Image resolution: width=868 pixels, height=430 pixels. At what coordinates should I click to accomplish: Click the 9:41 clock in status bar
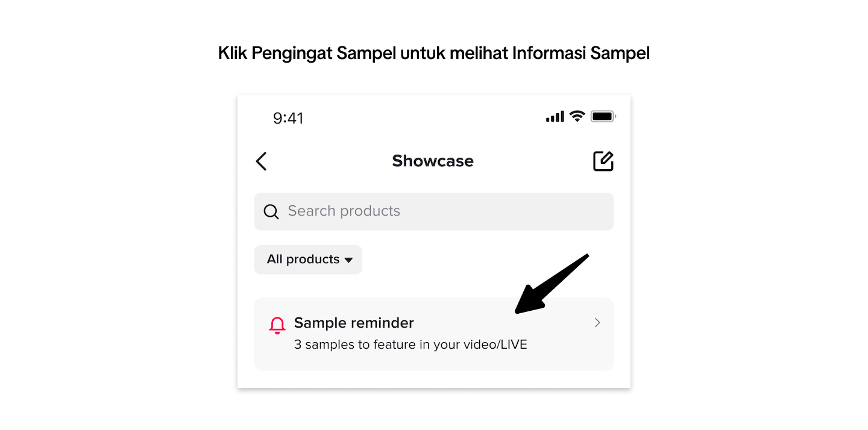coord(288,118)
